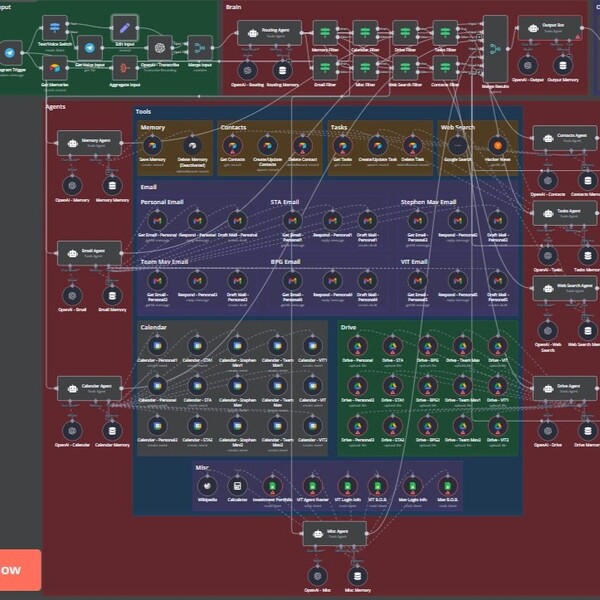Open the Aggregate Input node

(125, 68)
